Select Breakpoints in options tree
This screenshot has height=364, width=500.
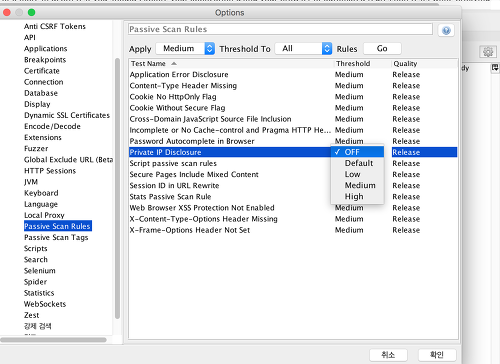coord(45,60)
